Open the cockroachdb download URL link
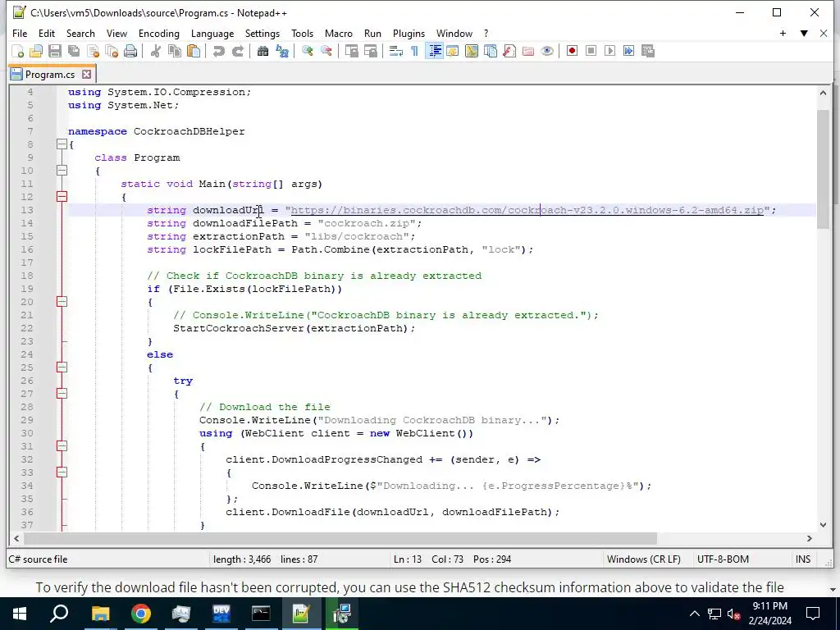This screenshot has height=630, width=840. click(527, 210)
